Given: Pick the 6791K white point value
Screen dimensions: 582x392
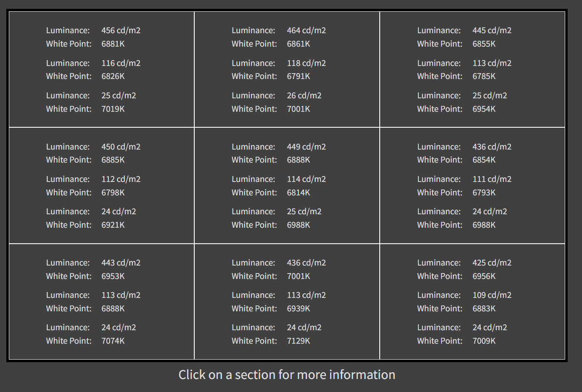Looking at the screenshot, I should point(299,76).
